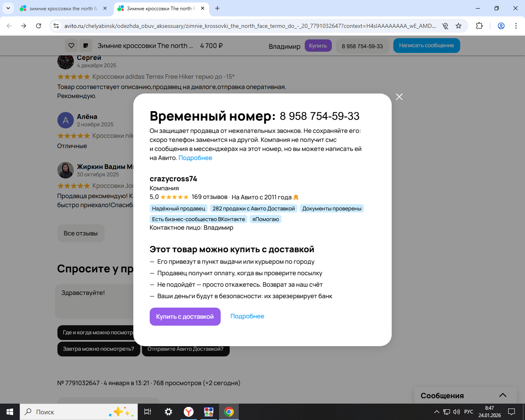Screen dimensions: 525x420
Task: Open a new browser tab
Action: pos(217,8)
